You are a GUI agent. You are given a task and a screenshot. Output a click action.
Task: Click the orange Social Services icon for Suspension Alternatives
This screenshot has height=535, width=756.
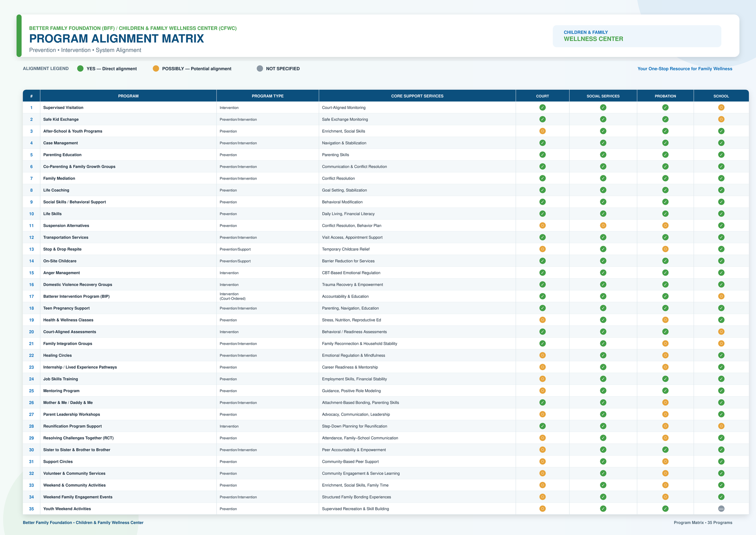pos(603,226)
